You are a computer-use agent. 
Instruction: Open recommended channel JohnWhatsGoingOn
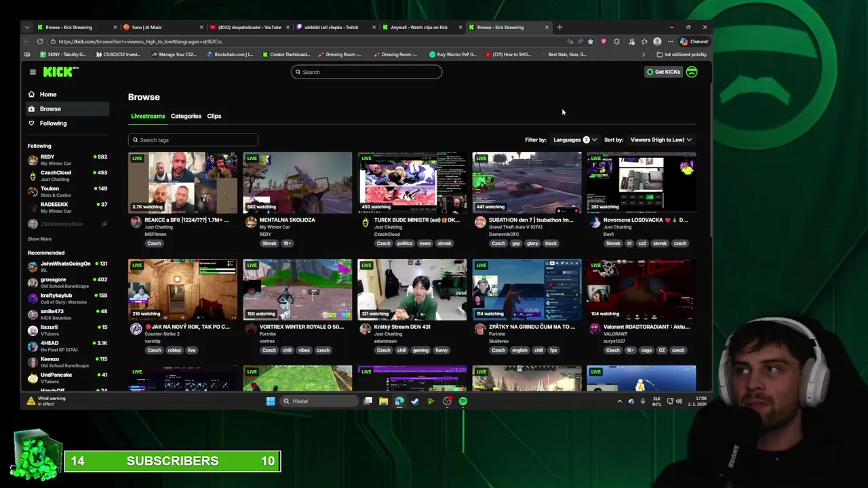66,266
